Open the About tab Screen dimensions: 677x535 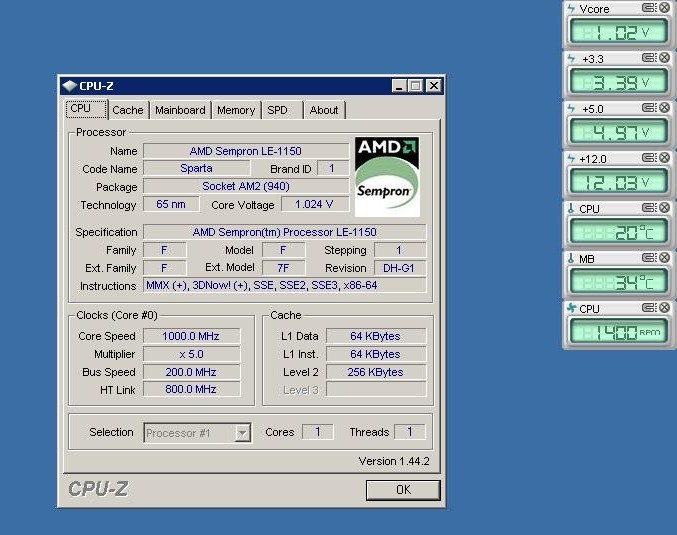(x=324, y=111)
